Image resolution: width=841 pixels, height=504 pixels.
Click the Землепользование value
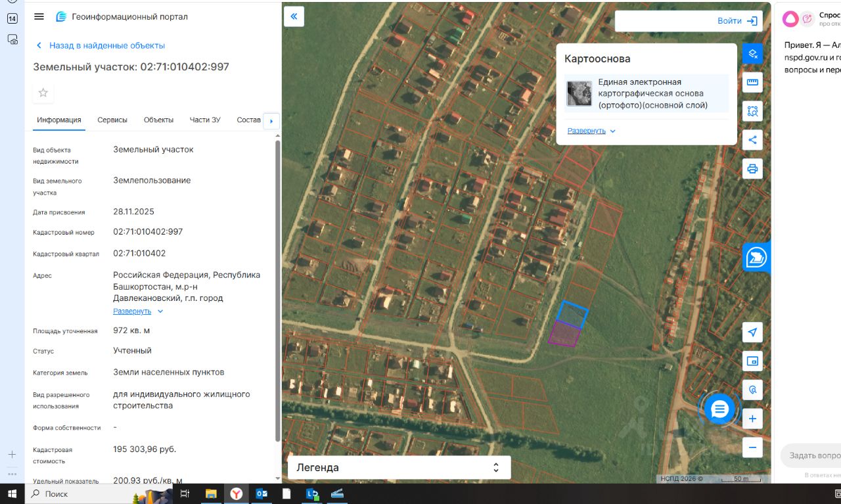152,181
